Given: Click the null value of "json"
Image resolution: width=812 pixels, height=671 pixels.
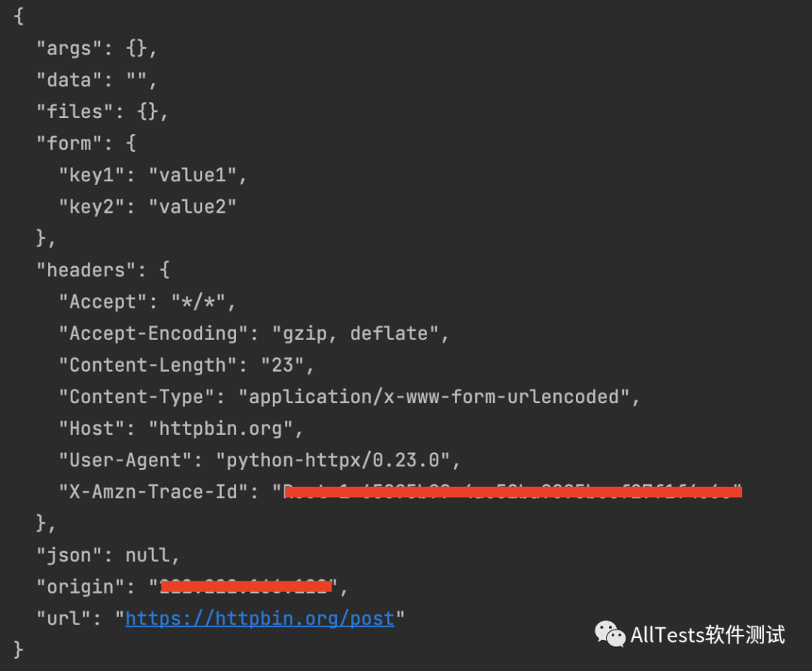Looking at the screenshot, I should click(147, 555).
